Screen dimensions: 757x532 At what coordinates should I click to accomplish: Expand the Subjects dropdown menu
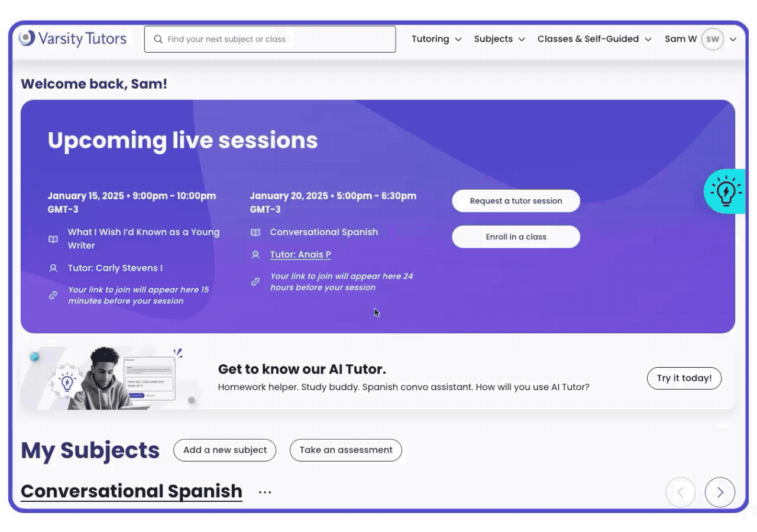pos(499,39)
